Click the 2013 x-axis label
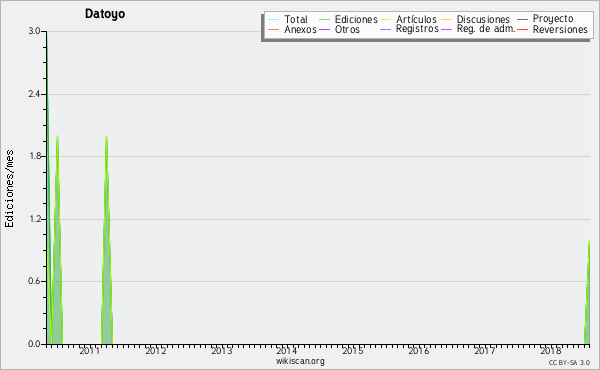 [222, 350]
